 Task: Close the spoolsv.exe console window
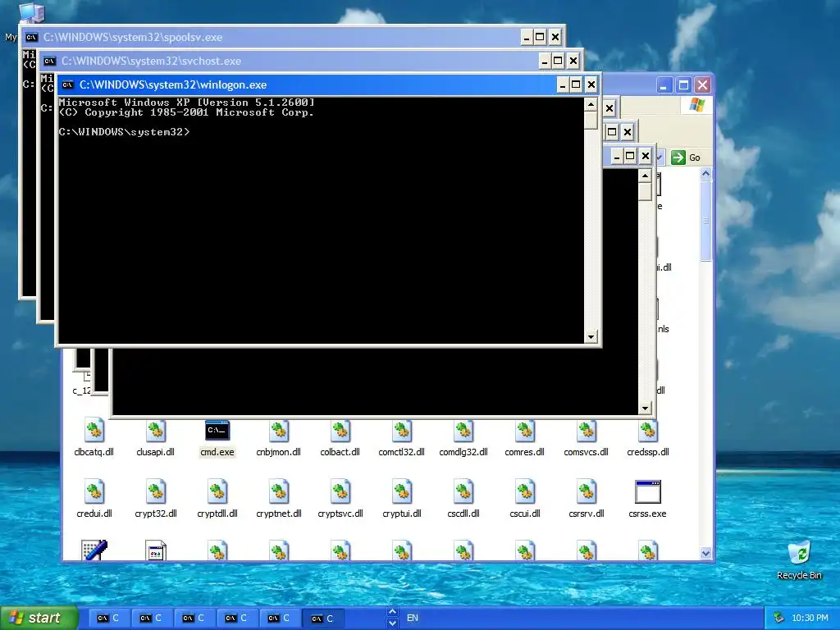click(x=555, y=37)
